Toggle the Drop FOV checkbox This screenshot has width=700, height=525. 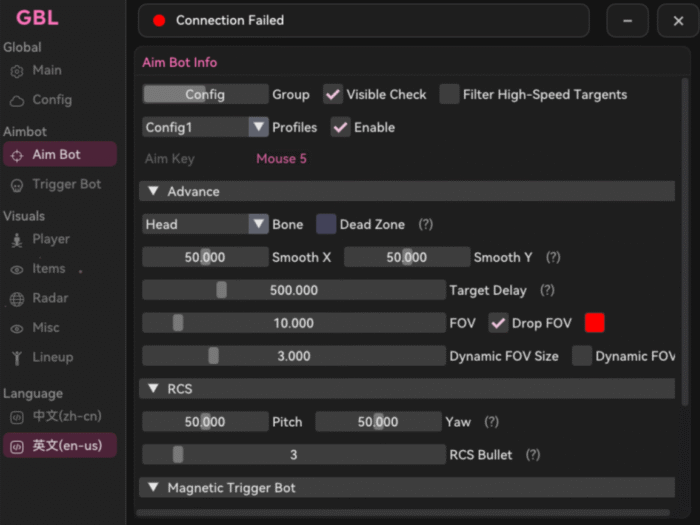498,323
